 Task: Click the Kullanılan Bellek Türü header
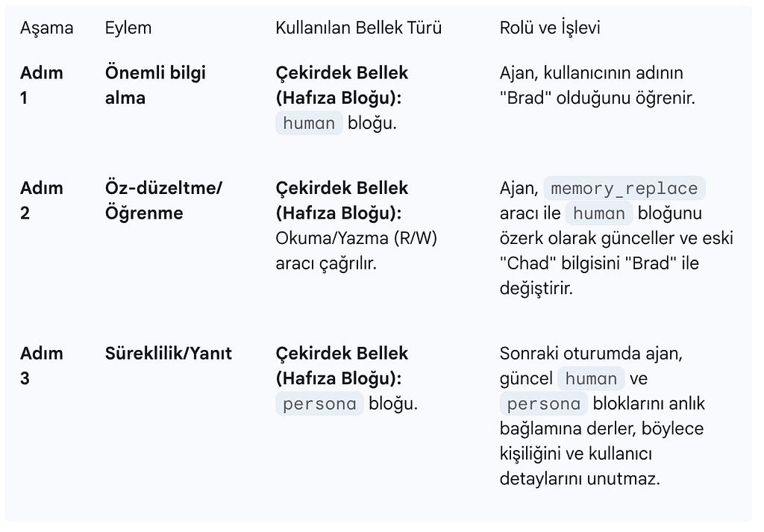pos(358,28)
